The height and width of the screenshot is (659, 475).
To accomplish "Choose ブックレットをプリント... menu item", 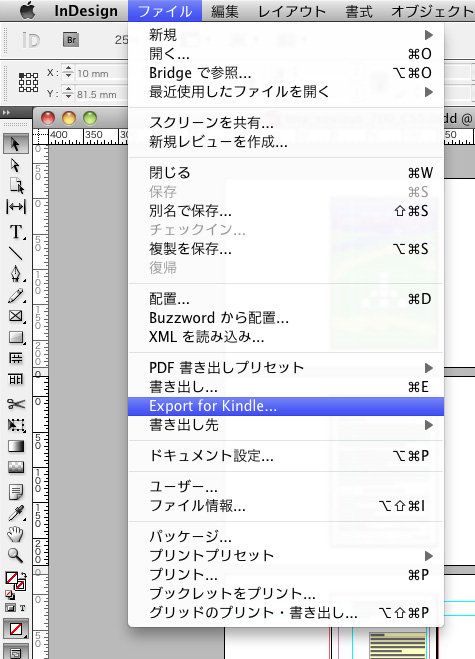I will coord(286,593).
